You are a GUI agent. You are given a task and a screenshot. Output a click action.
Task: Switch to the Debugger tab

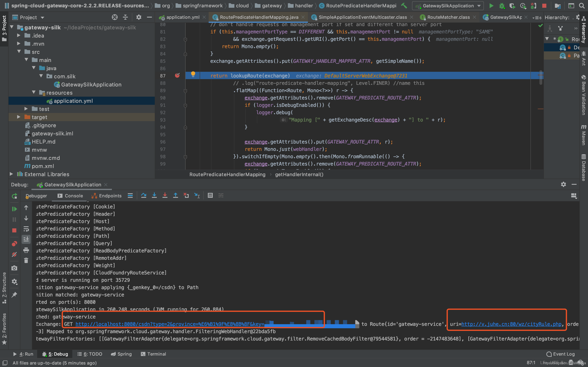tap(37, 196)
